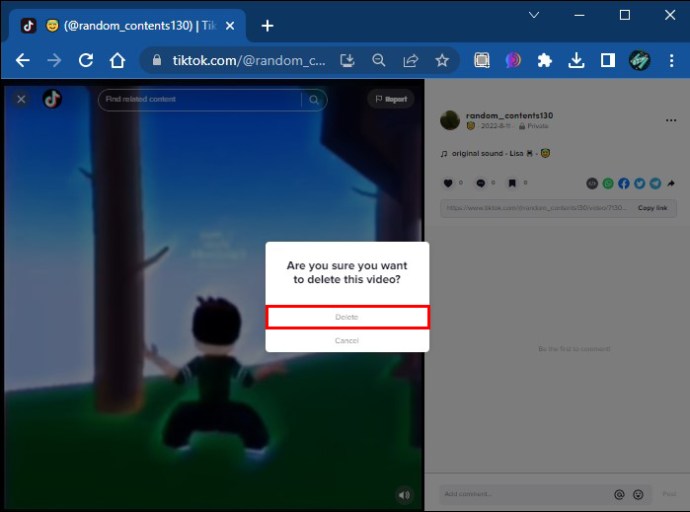Open the Extensions puzzle piece menu
The height and width of the screenshot is (512, 690).
545,60
